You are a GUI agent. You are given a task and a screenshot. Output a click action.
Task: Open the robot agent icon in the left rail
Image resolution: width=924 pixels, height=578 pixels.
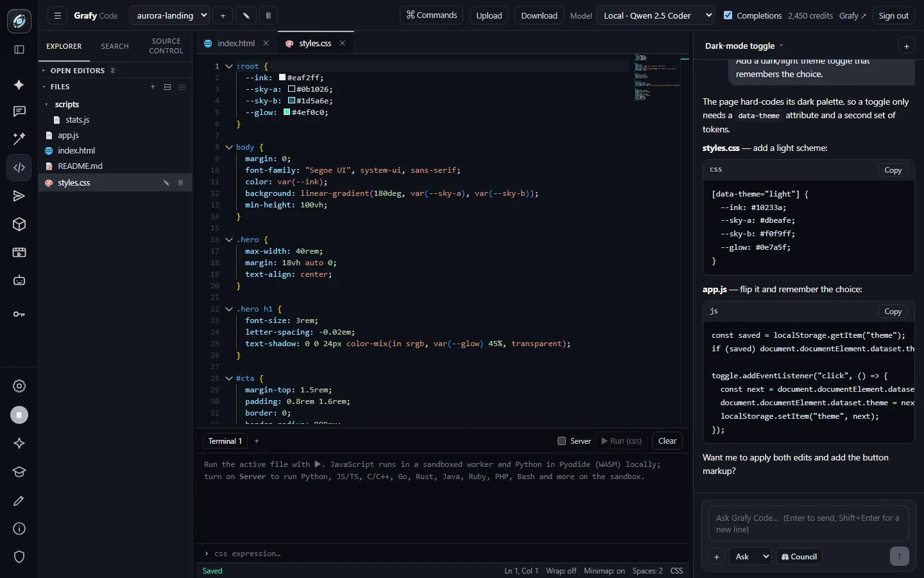coord(19,280)
